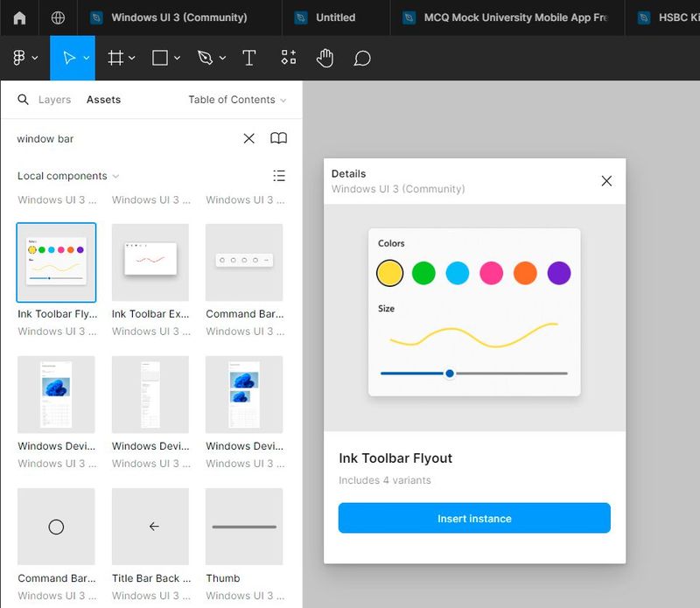Expand shape tools dropdown arrow
700x608 pixels.
click(178, 58)
